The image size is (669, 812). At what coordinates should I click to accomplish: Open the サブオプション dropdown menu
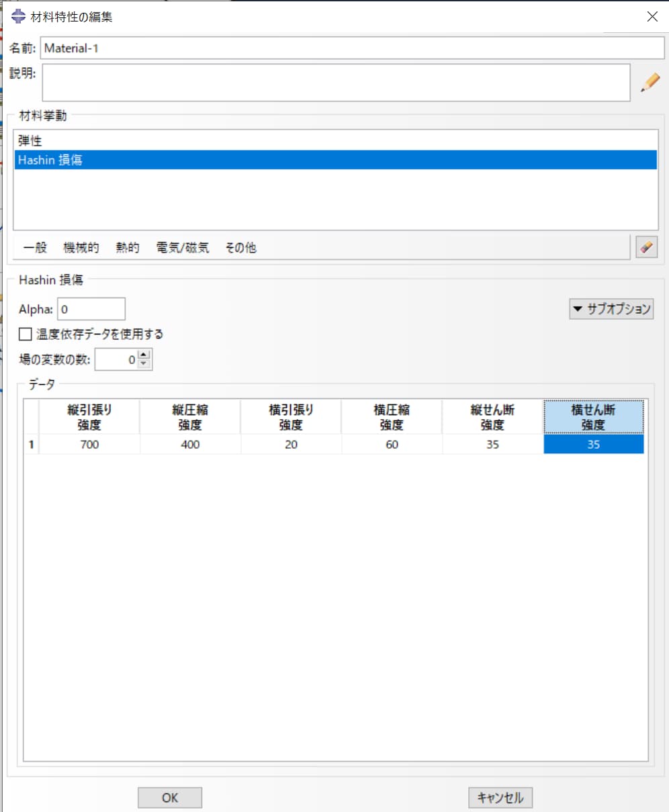click(611, 308)
